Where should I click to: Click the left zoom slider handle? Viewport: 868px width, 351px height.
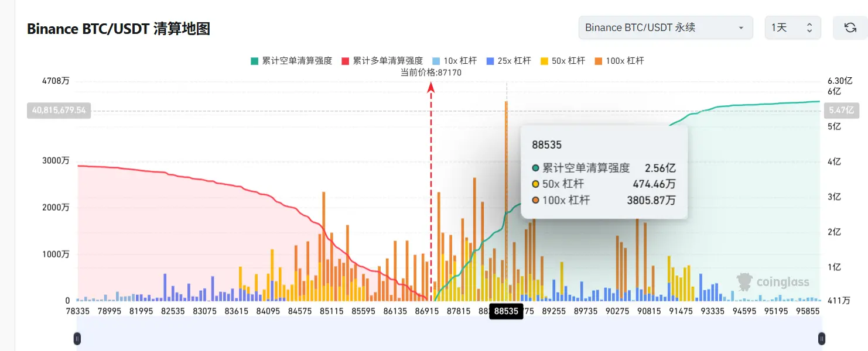tap(77, 338)
